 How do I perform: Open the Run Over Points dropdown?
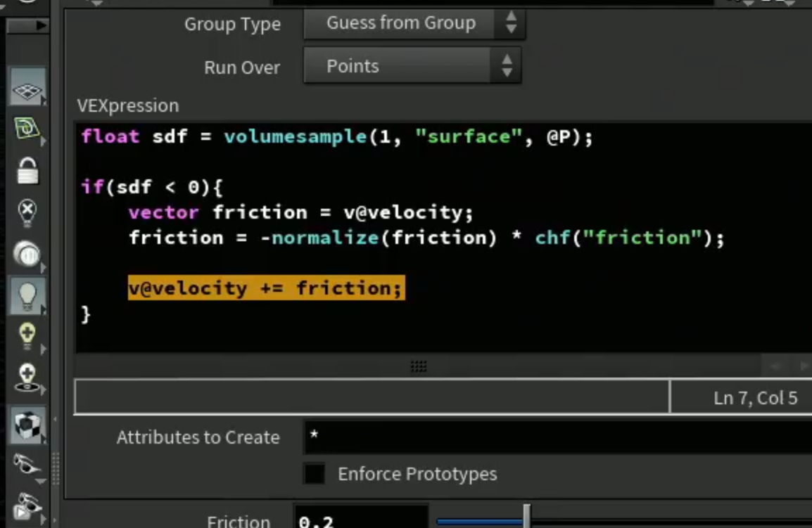412,66
